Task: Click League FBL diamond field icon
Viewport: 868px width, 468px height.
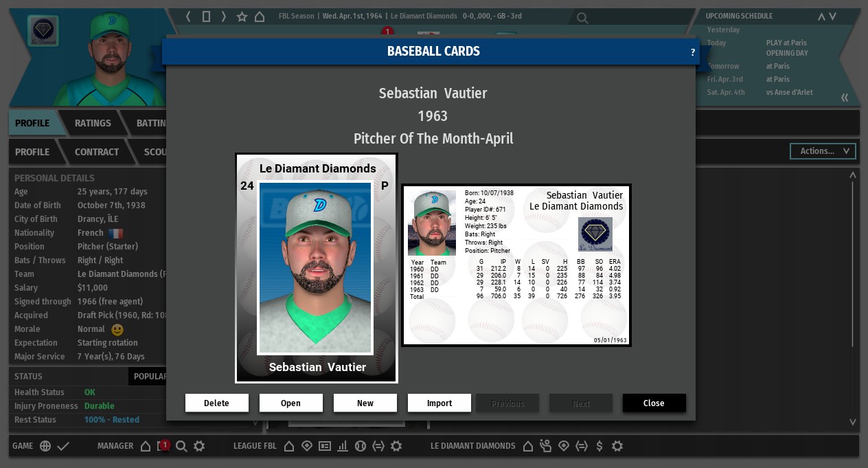Action: tap(307, 446)
